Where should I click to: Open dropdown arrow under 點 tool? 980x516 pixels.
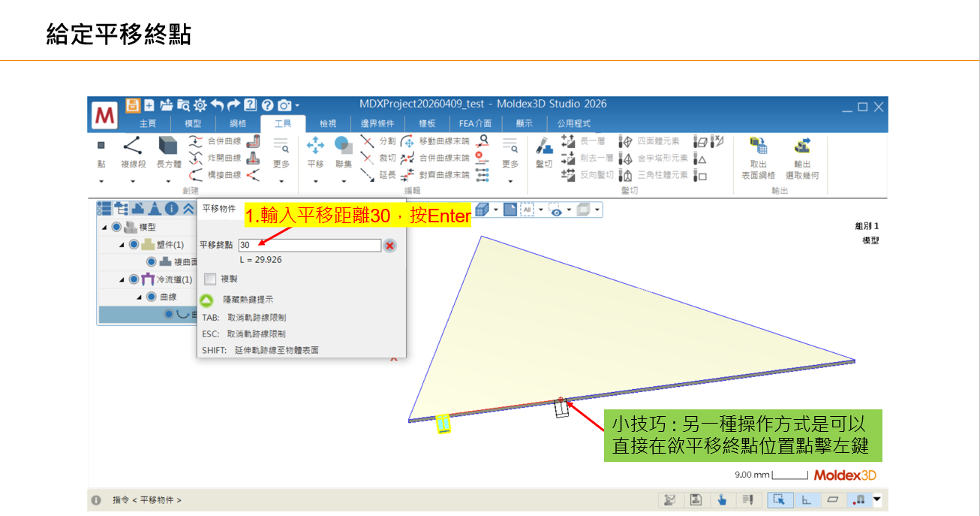point(101,181)
